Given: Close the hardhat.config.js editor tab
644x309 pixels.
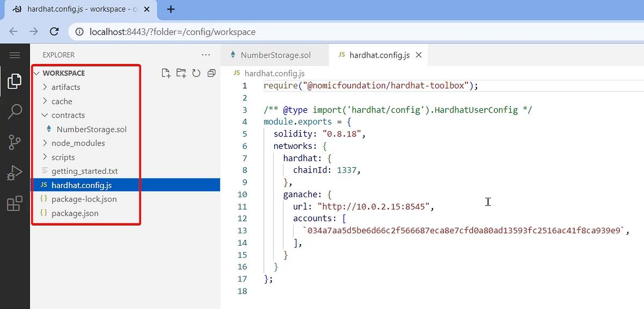Looking at the screenshot, I should (x=419, y=55).
